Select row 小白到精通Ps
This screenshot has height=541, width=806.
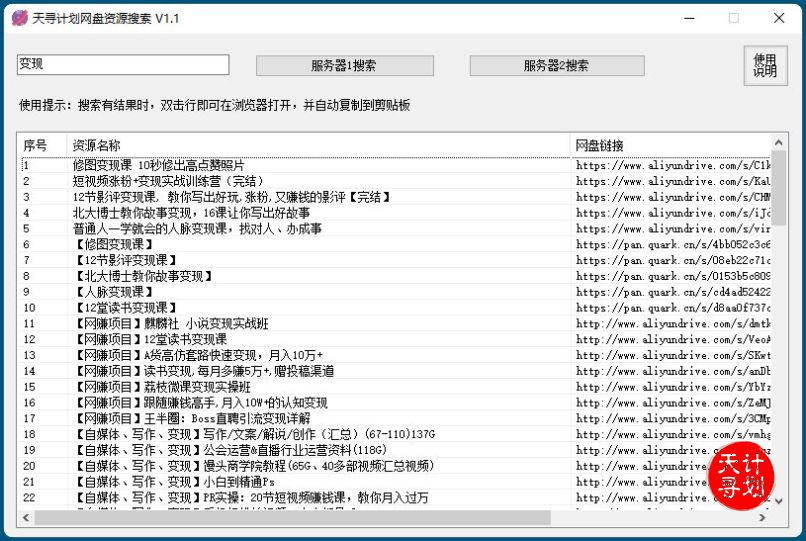point(396,482)
